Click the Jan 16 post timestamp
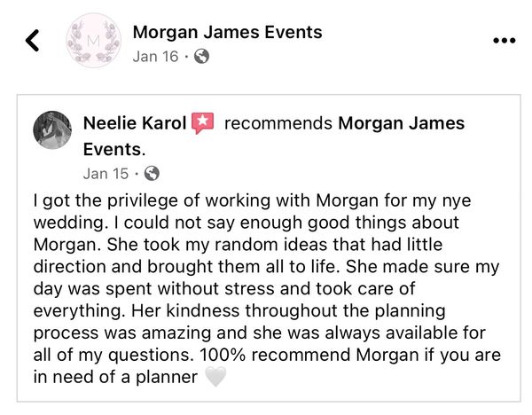The width and height of the screenshot is (532, 415). point(154,57)
